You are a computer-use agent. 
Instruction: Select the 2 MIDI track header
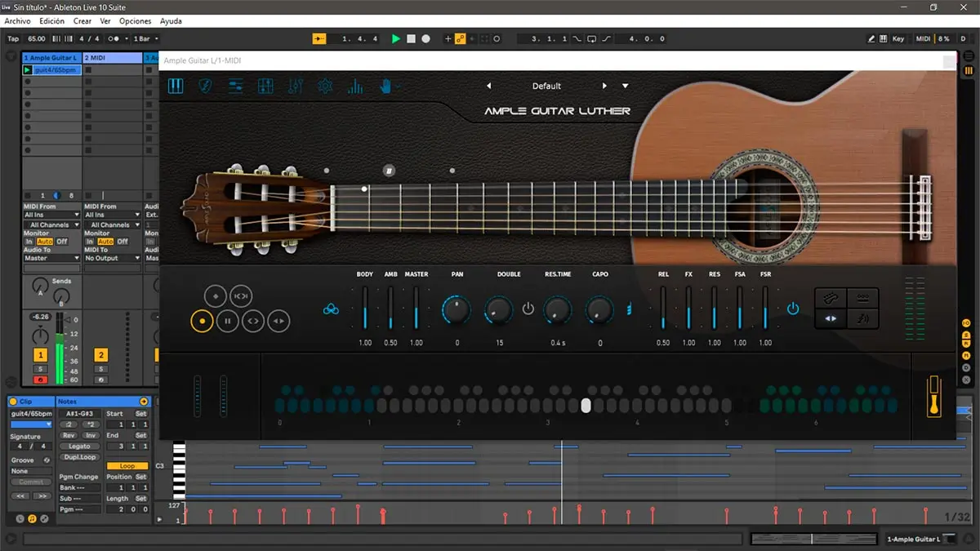click(x=112, y=58)
